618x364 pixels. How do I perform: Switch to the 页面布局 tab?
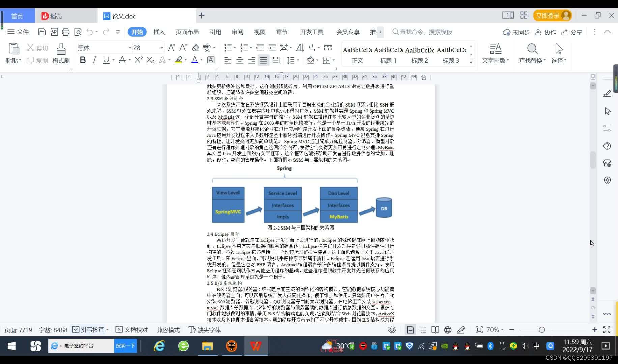tap(187, 32)
